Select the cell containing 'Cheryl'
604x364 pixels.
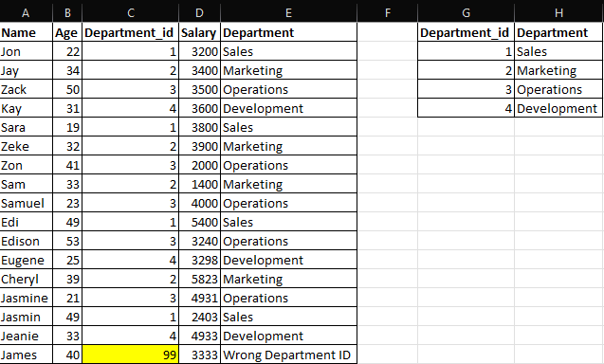click(x=27, y=279)
